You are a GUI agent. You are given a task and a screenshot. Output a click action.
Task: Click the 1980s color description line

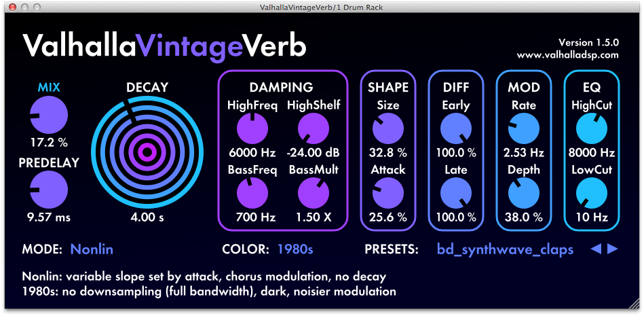point(209,292)
